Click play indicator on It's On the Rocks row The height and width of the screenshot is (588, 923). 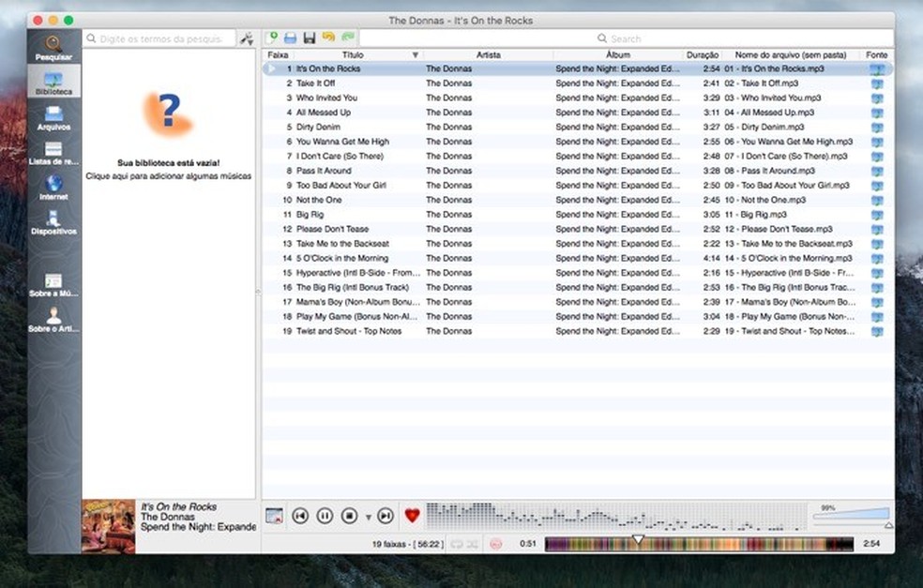271,68
